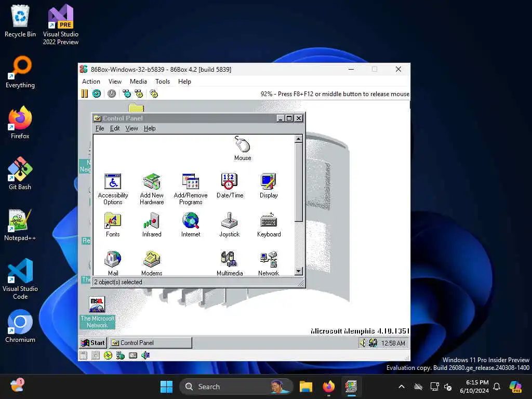The width and height of the screenshot is (532, 399).
Task: Open the widgets icon on the taskbar
Action: (17, 386)
